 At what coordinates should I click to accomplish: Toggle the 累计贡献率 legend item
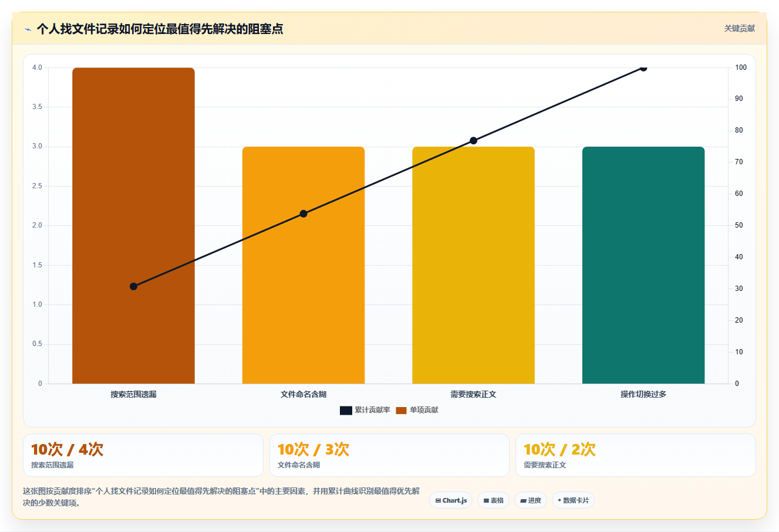[365, 410]
